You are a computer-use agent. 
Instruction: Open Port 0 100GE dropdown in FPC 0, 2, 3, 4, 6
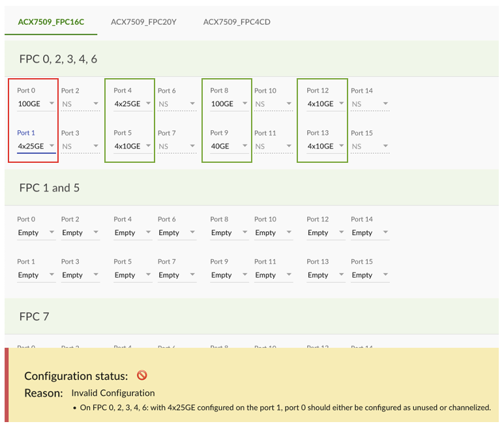click(x=37, y=104)
